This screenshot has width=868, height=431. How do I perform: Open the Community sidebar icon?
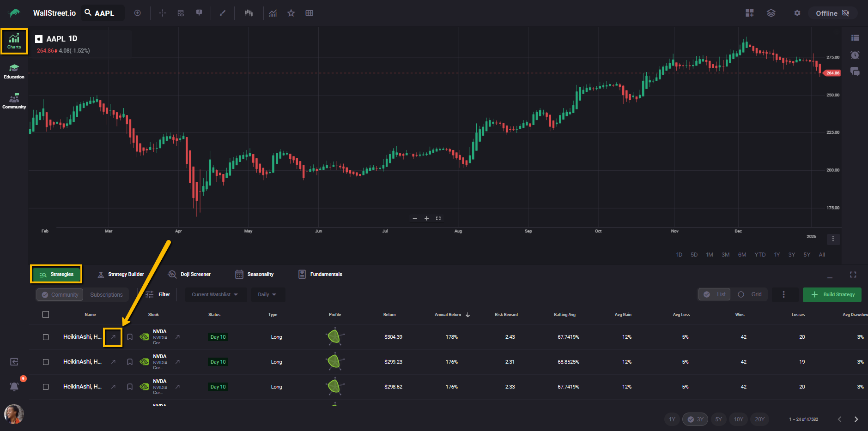click(14, 101)
